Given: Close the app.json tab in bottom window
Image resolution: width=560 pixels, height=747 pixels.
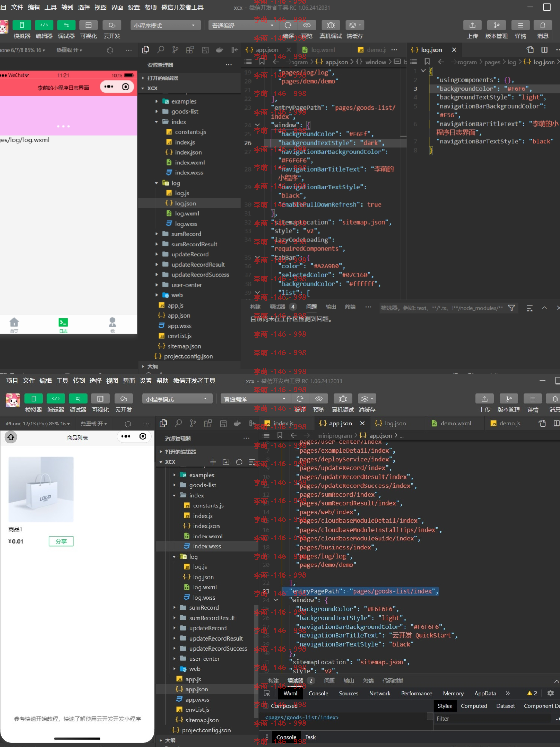Looking at the screenshot, I should pyautogui.click(x=362, y=423).
